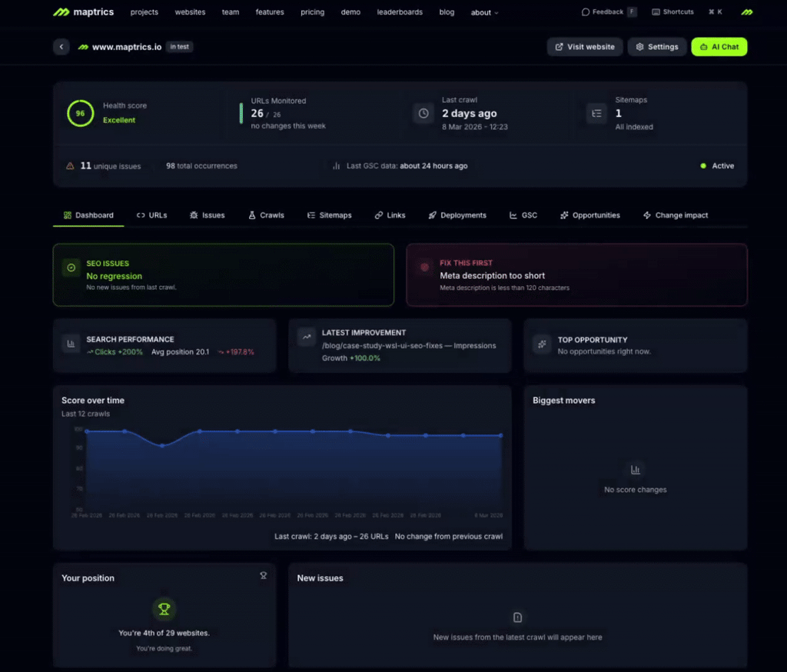The height and width of the screenshot is (672, 787).
Task: Go to leaderboards
Action: point(400,12)
